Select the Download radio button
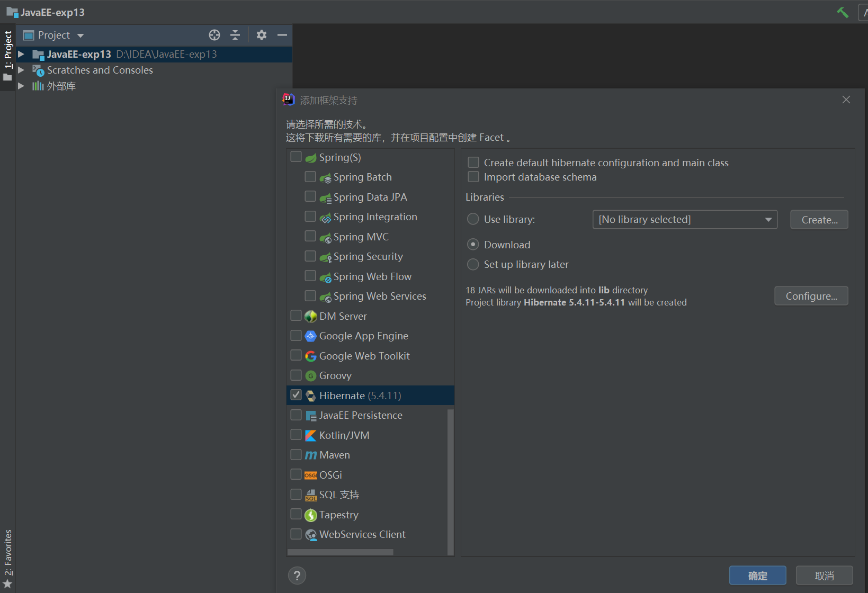Image resolution: width=868 pixels, height=593 pixels. coord(473,244)
